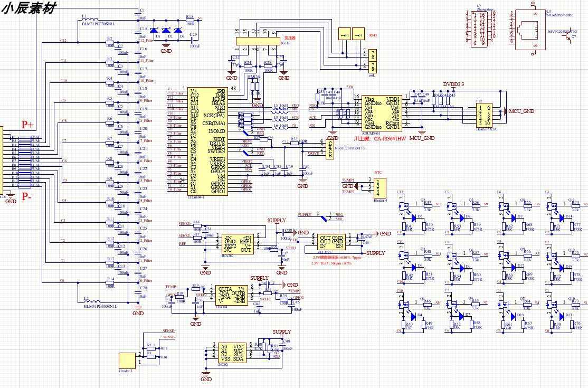
Task: Select the LTC6804-1 battery monitor chip
Action: pyautogui.click(x=208, y=141)
